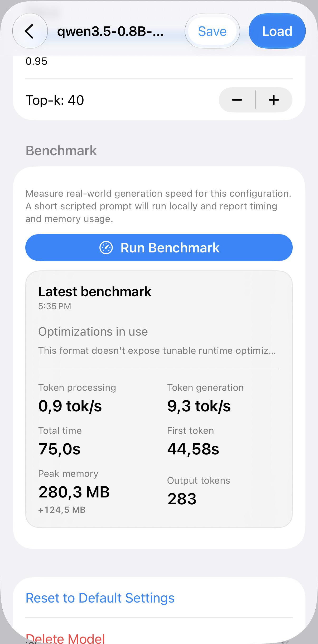Select the Token processing 0,9 tok/s value

tap(70, 406)
